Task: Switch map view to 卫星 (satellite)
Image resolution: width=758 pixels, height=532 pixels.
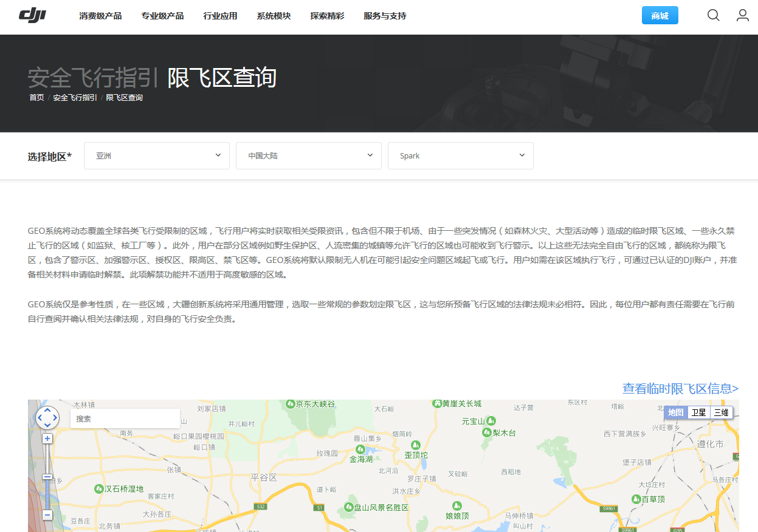Action: [699, 412]
